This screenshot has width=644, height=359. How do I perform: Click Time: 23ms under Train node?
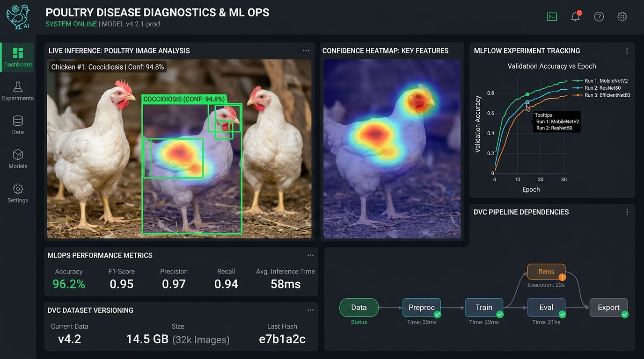click(484, 322)
